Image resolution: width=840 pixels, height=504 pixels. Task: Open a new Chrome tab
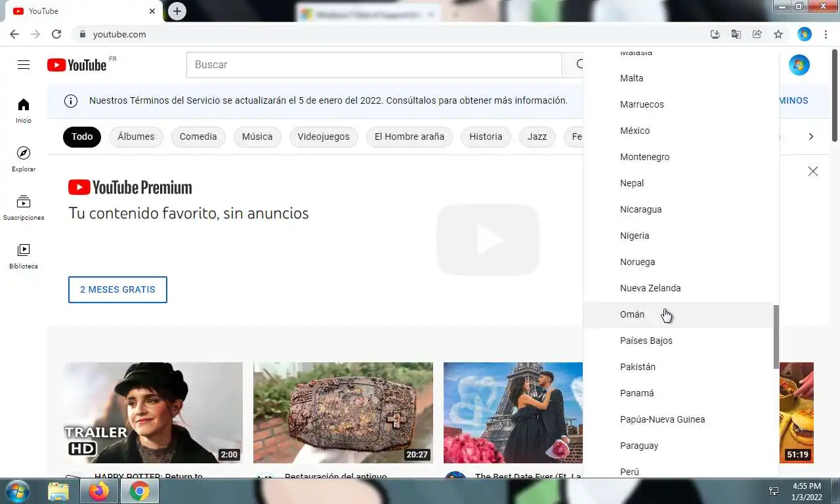click(177, 10)
